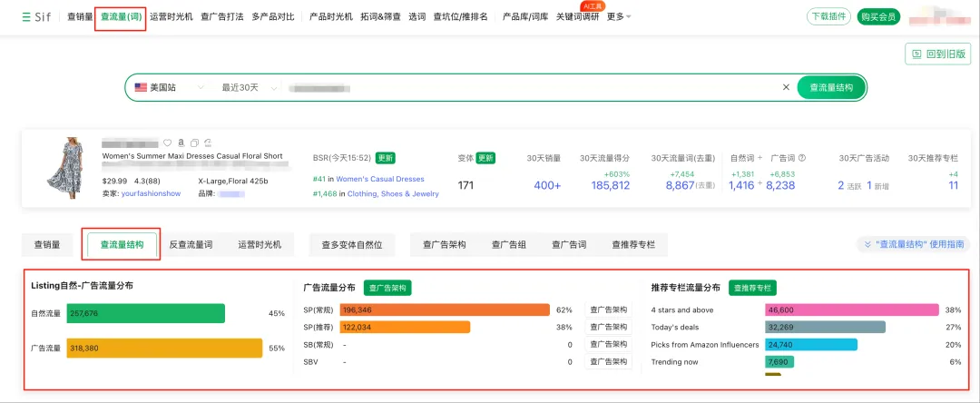Image resolution: width=980 pixels, height=403 pixels.
Task: Click the 自然词 count 1,416
Action: coord(742,185)
